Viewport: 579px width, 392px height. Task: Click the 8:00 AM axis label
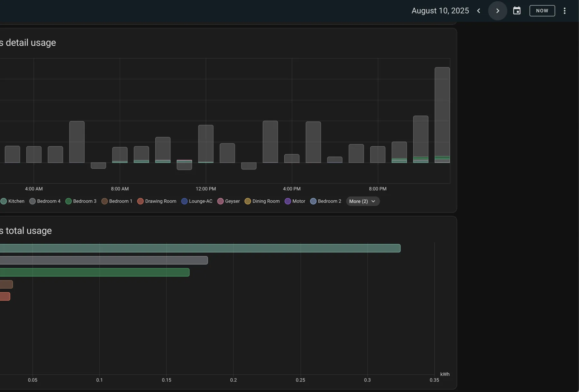[120, 189]
